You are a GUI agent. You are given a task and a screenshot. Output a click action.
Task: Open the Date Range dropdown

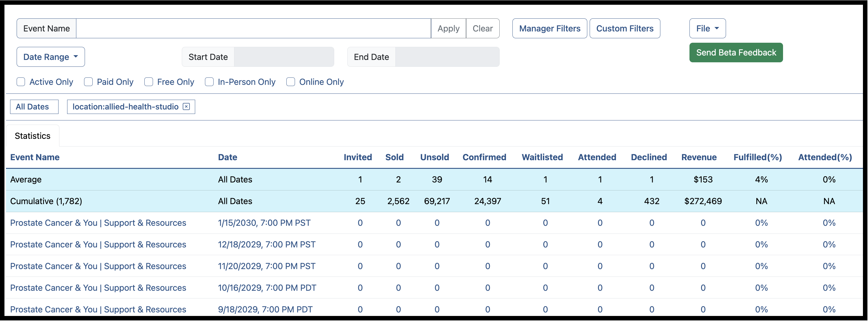(50, 57)
